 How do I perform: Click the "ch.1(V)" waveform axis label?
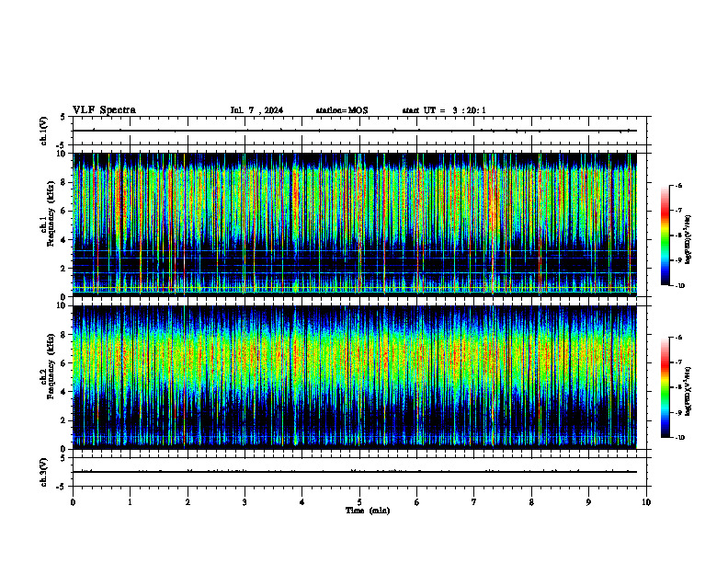44,131
